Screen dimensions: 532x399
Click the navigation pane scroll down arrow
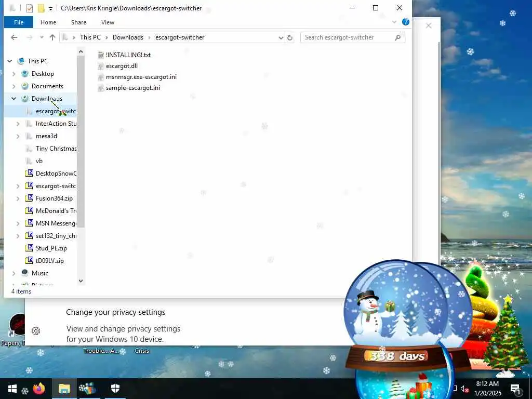[x=81, y=281]
